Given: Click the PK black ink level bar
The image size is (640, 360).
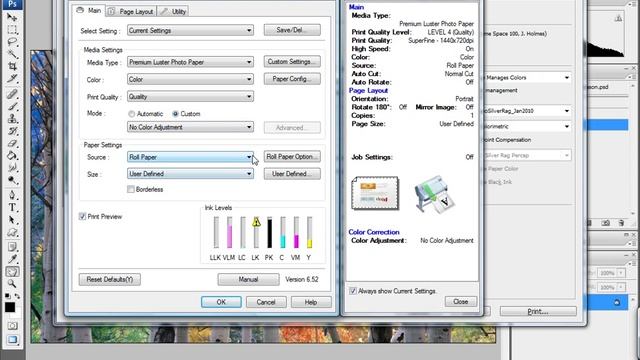Looking at the screenshot, I should [x=269, y=232].
